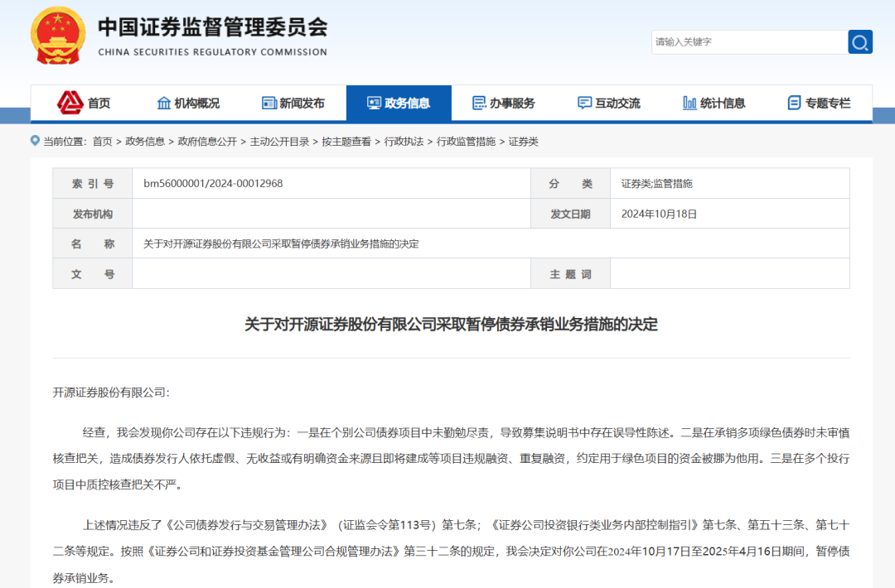This screenshot has height=588, width=895.
Task: Click the 中国证券监督管理委员会 site title
Action: (x=212, y=27)
